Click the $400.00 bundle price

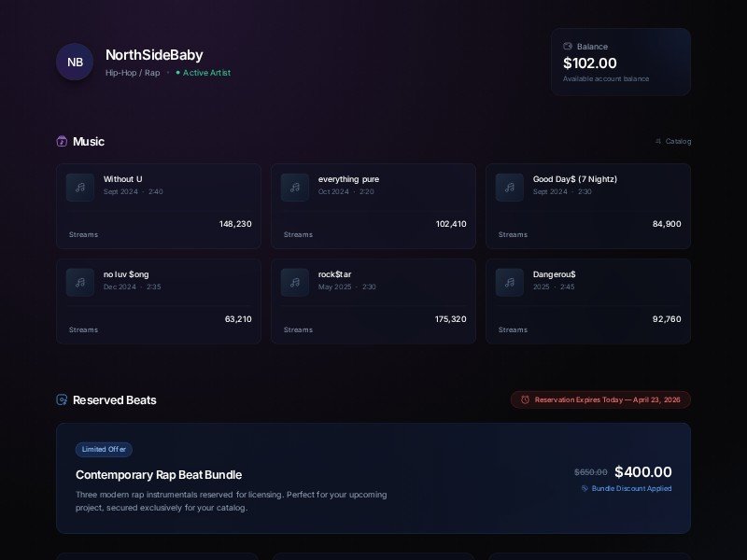642,472
